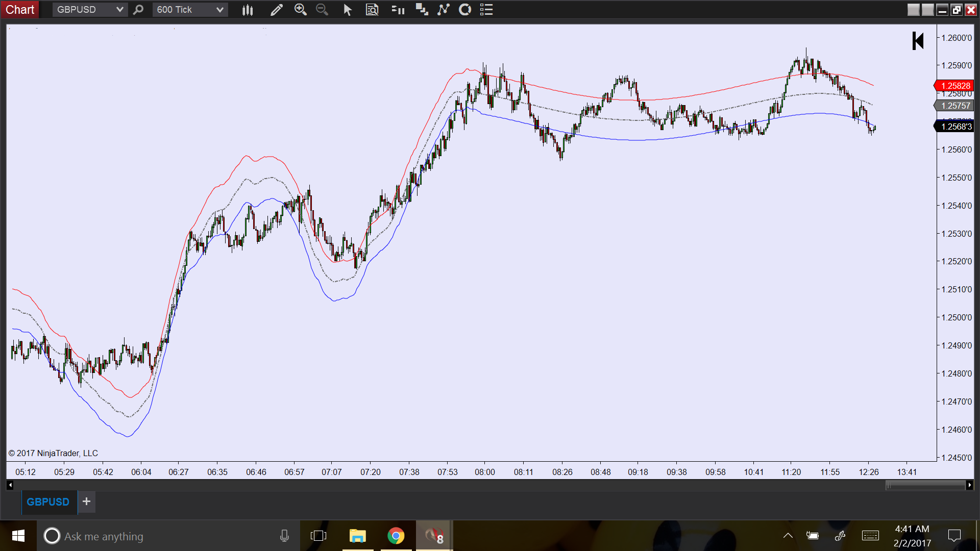Viewport: 980px width, 551px height.
Task: Select the cursor pointer tool
Action: tap(347, 10)
